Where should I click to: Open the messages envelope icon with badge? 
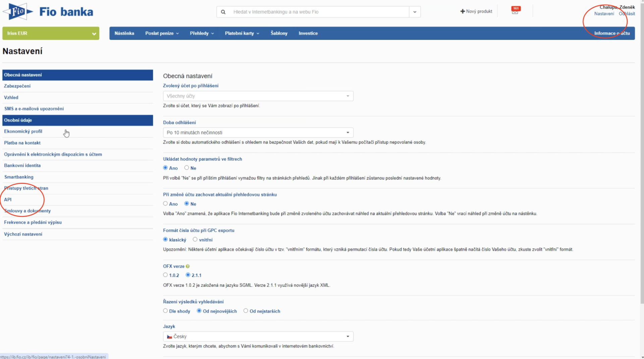click(x=515, y=11)
